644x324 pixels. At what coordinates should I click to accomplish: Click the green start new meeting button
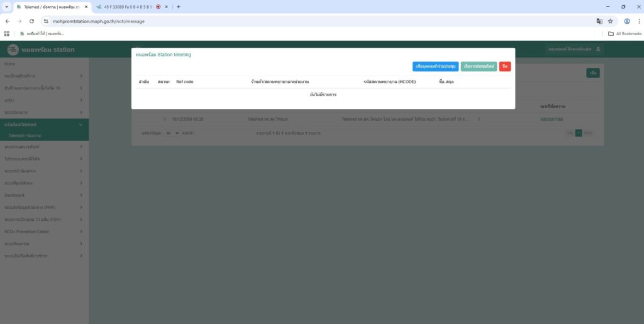point(478,66)
